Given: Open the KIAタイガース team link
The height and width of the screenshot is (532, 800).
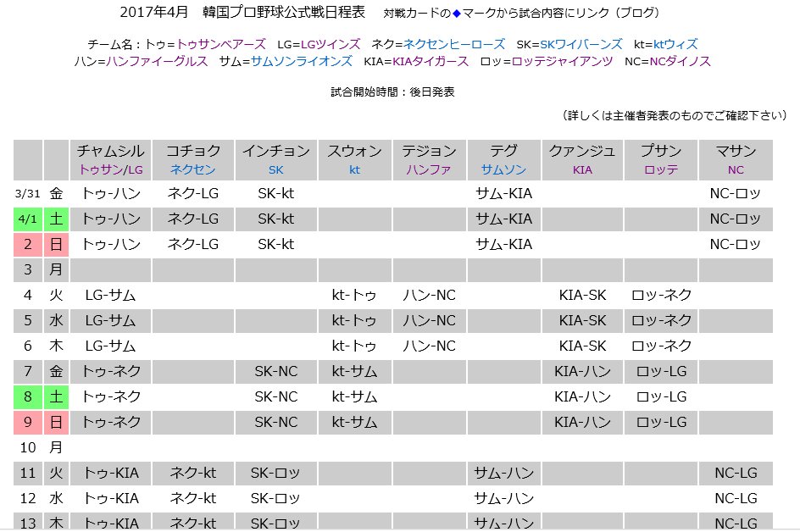Looking at the screenshot, I should 431,62.
